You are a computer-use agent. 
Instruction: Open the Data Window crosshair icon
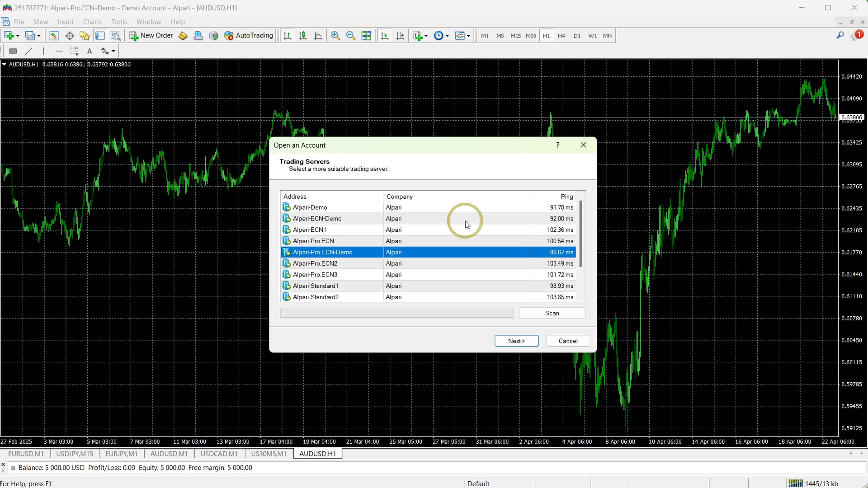[x=70, y=36]
